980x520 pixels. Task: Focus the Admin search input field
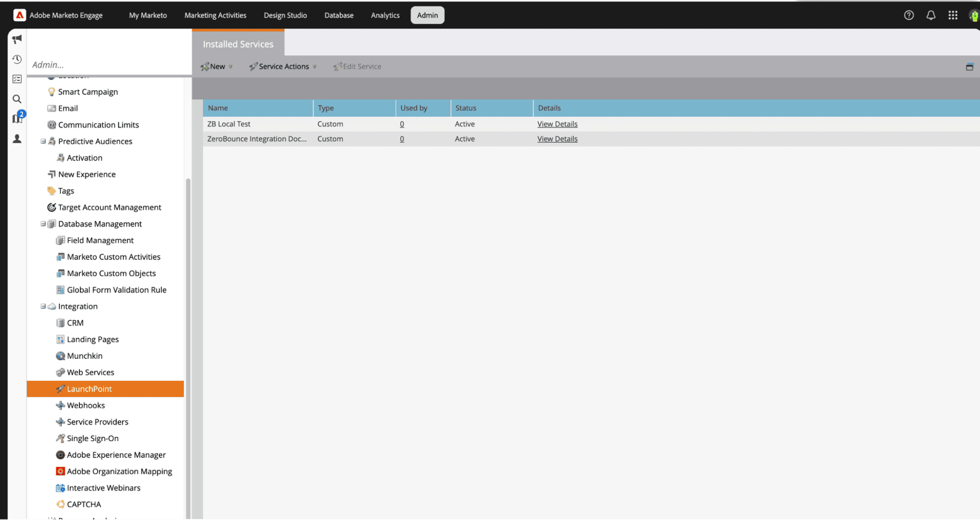point(108,65)
